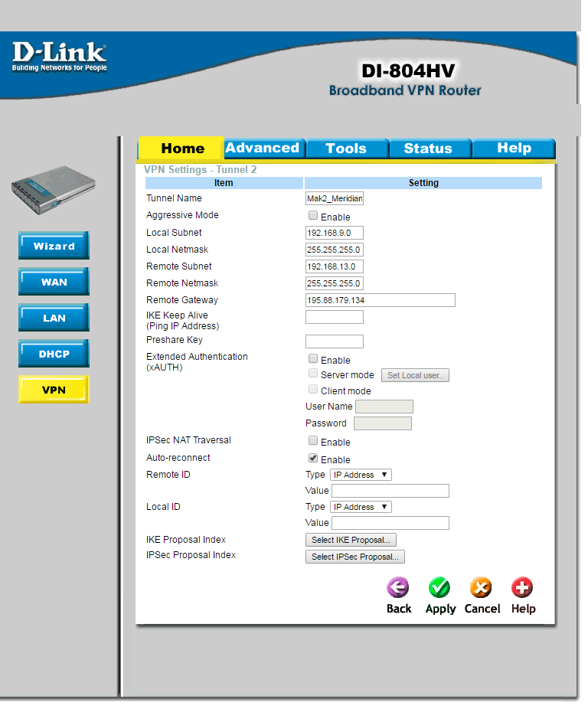Viewport: 588px width, 709px height.
Task: Click the Cancel text label
Action: [482, 609]
